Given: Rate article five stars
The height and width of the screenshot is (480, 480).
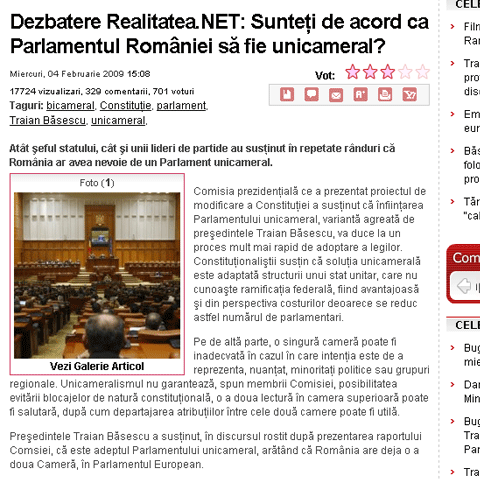Looking at the screenshot, I should [422, 72].
